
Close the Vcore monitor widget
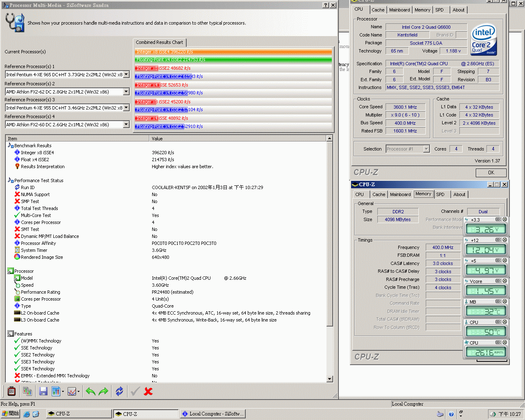point(504,281)
